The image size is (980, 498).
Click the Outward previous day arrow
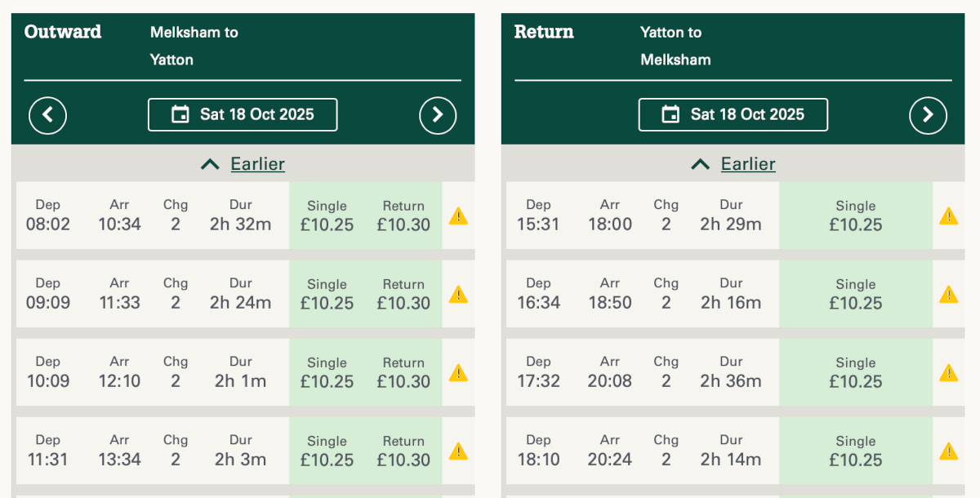pyautogui.click(x=47, y=115)
